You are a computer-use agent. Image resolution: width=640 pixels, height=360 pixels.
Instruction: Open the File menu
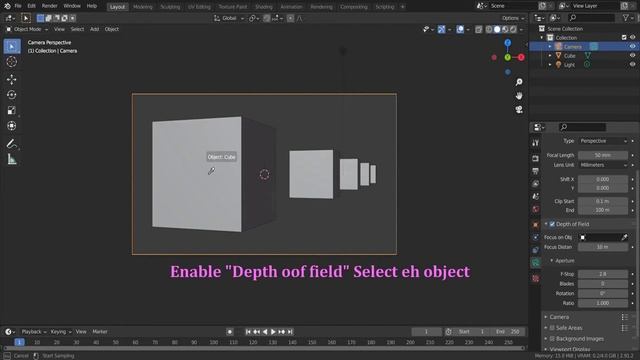click(18, 6)
